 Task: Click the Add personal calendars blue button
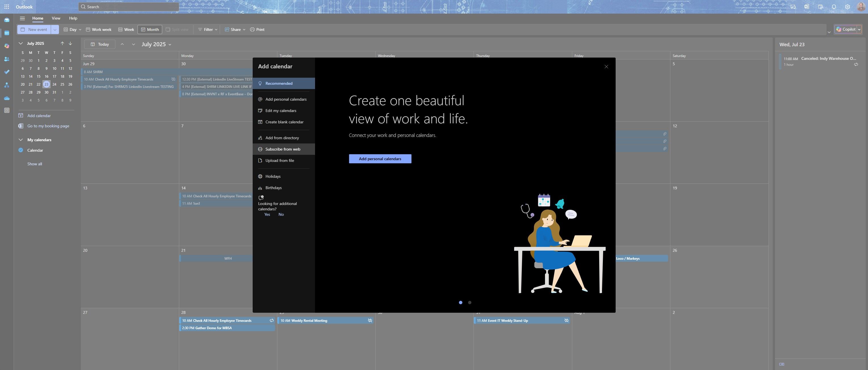point(380,159)
